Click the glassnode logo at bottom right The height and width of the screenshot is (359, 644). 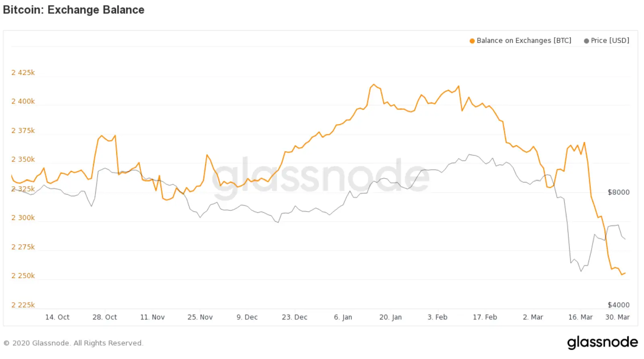point(603,342)
